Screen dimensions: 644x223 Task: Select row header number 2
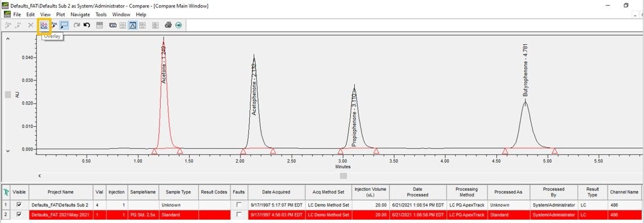[x=6, y=215]
